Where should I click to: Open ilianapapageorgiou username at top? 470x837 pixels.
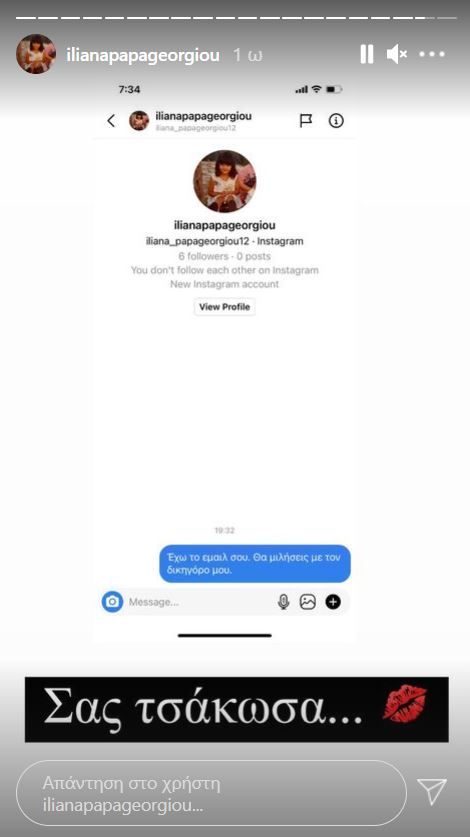[x=143, y=55]
